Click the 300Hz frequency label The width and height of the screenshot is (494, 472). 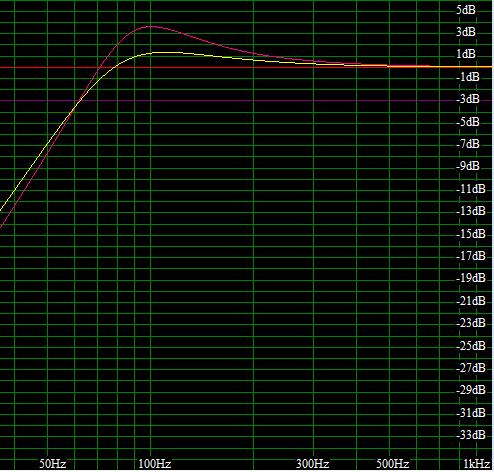click(x=312, y=464)
